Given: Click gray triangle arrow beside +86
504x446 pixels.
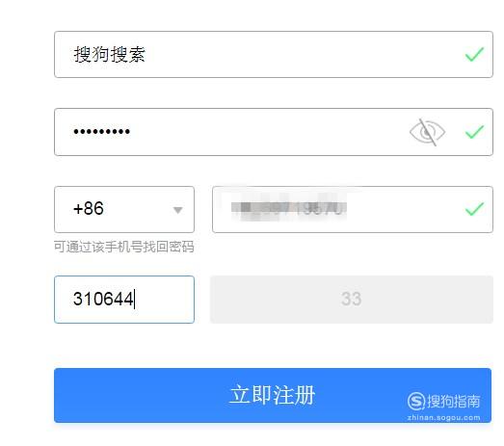Looking at the screenshot, I should coord(177,210).
